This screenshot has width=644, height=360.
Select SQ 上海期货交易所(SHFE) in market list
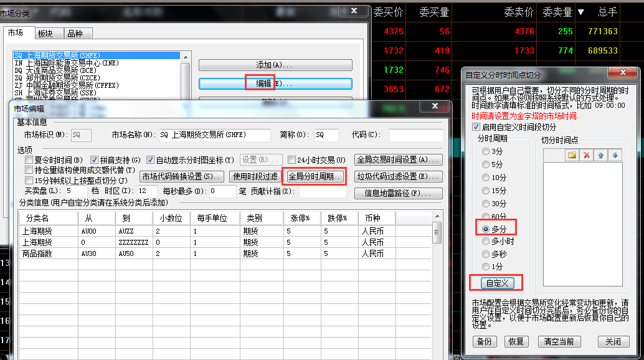pos(97,55)
